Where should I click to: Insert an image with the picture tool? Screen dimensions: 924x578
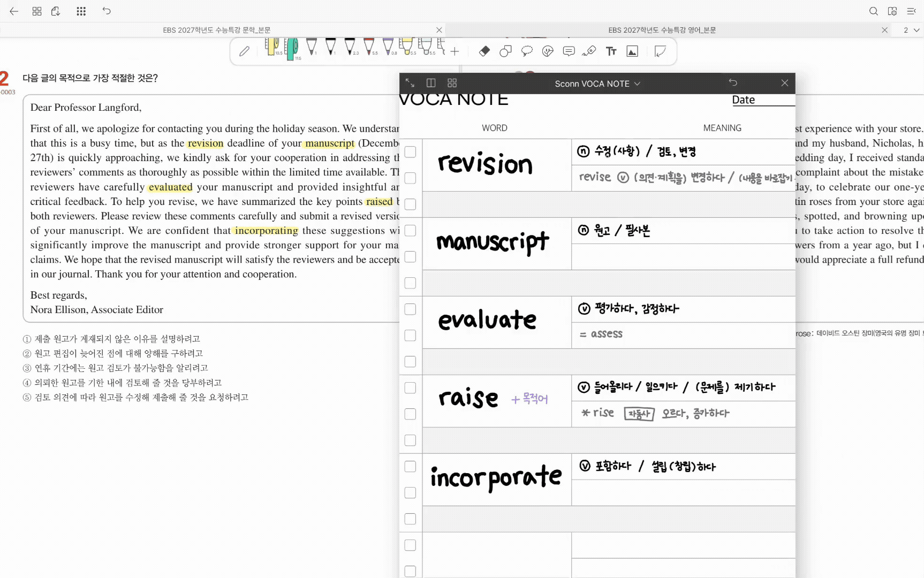[632, 51]
